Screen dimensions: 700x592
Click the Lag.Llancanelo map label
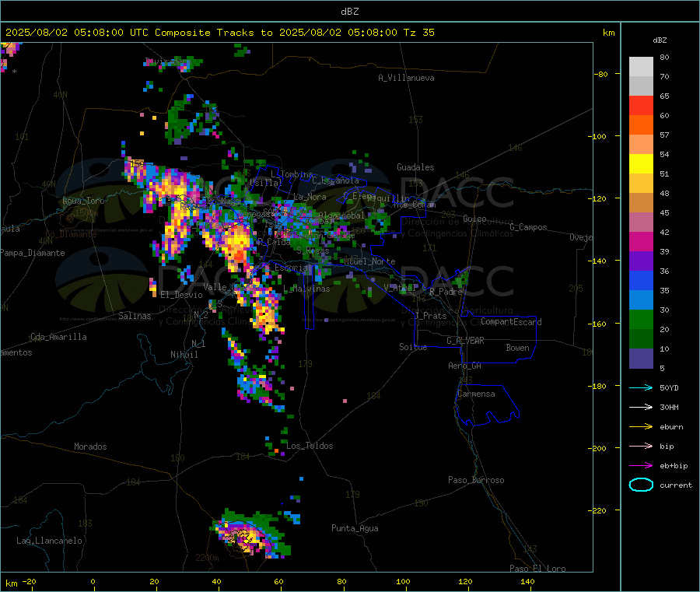50,541
